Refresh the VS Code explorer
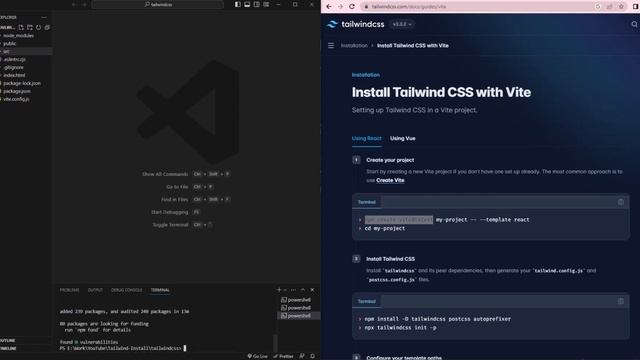The image size is (640, 360). (x=38, y=27)
